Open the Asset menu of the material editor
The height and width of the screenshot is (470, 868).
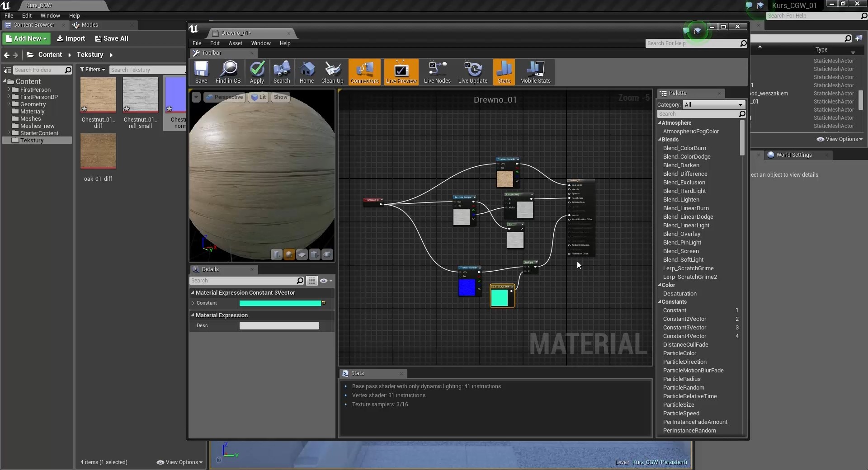coord(236,43)
